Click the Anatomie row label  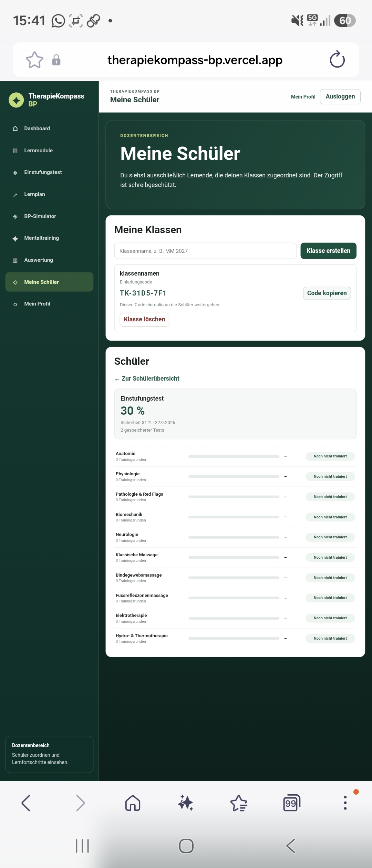125,454
